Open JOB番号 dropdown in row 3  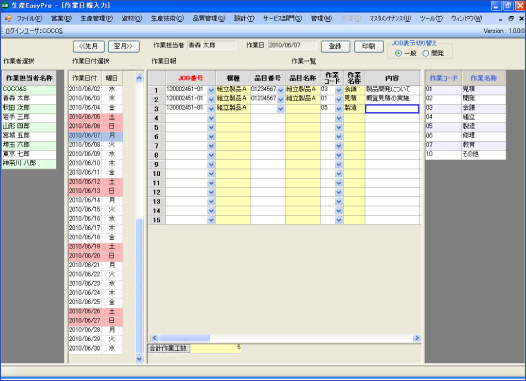pyautogui.click(x=211, y=109)
